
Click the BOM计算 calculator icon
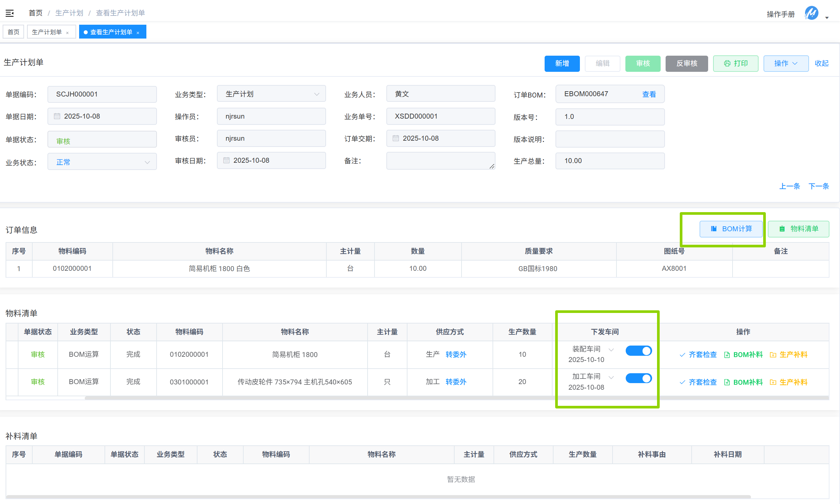[714, 229]
